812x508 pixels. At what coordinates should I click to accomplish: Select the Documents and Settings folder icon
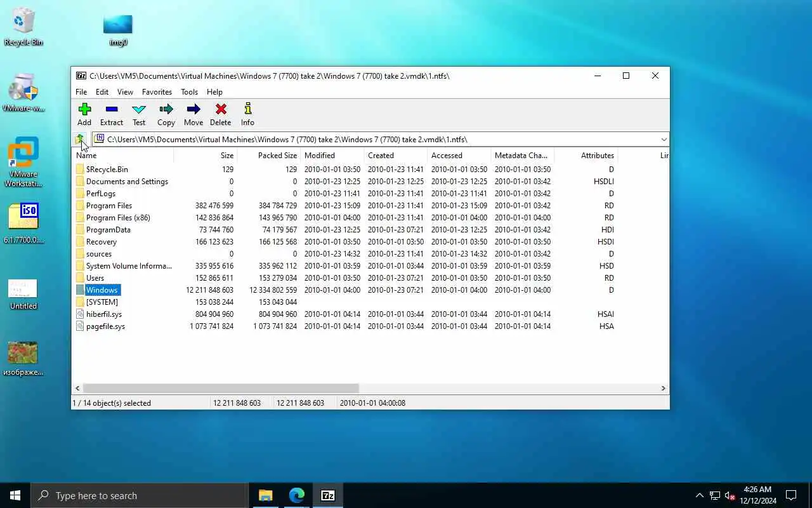click(x=80, y=182)
